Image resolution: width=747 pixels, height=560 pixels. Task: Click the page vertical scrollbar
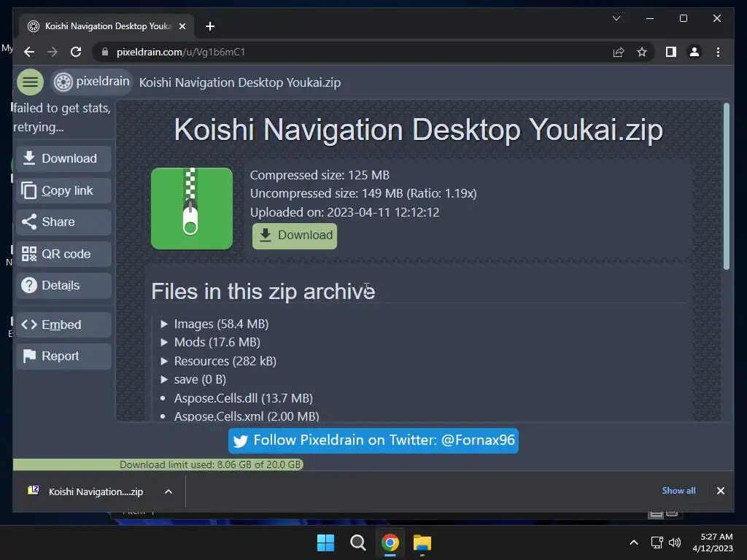point(726,187)
